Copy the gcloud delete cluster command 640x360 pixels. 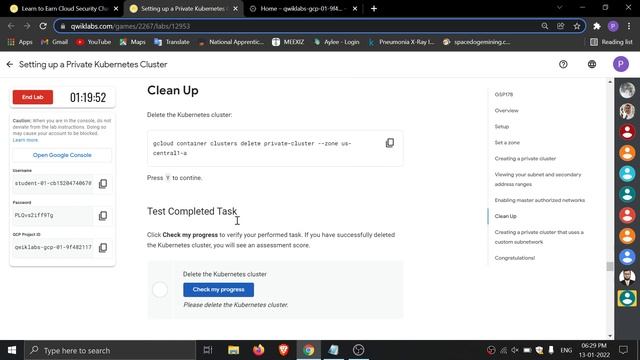[390, 143]
